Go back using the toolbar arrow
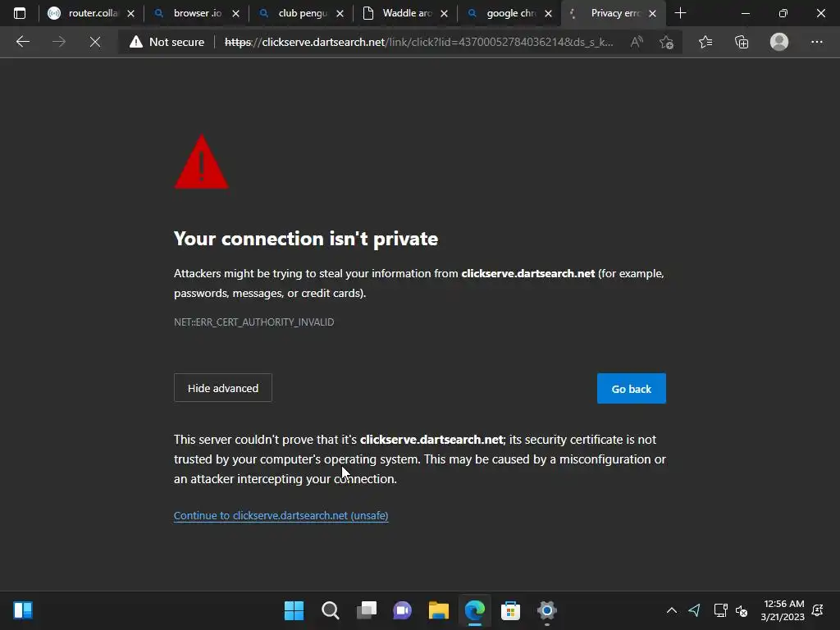This screenshot has width=840, height=630. pos(22,42)
